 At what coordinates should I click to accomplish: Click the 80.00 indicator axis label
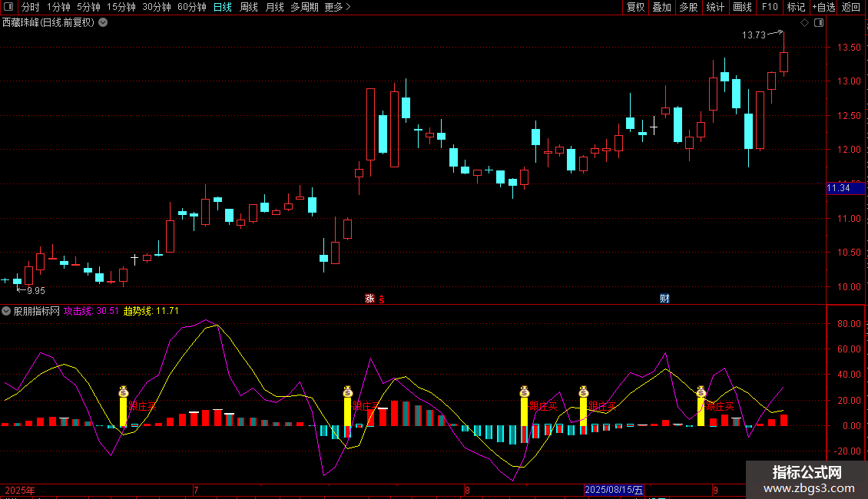[x=849, y=324]
